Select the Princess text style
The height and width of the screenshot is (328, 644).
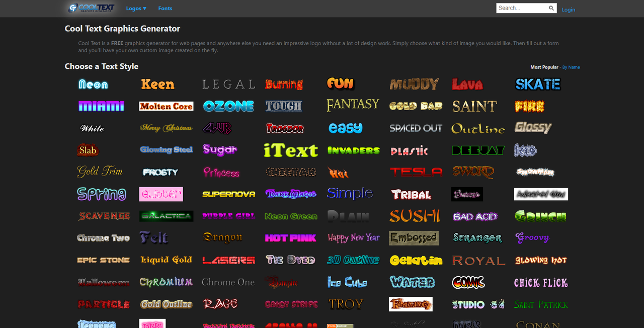point(221,172)
